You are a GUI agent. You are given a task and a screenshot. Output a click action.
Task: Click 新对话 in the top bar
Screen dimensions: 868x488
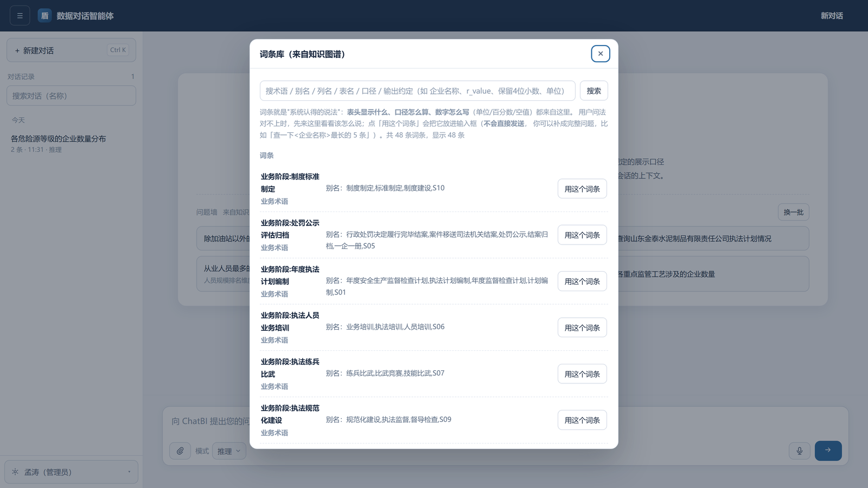[x=832, y=16]
